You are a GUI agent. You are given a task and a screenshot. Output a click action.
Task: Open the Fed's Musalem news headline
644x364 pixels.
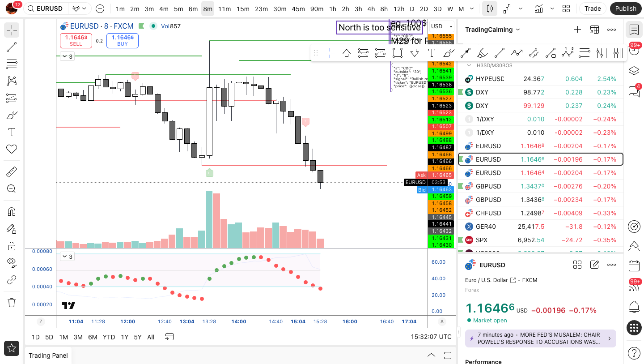(x=541, y=338)
